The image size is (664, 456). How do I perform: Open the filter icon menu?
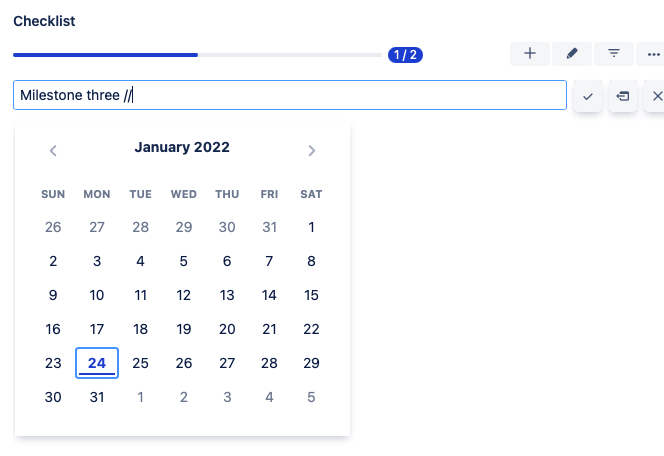[614, 54]
